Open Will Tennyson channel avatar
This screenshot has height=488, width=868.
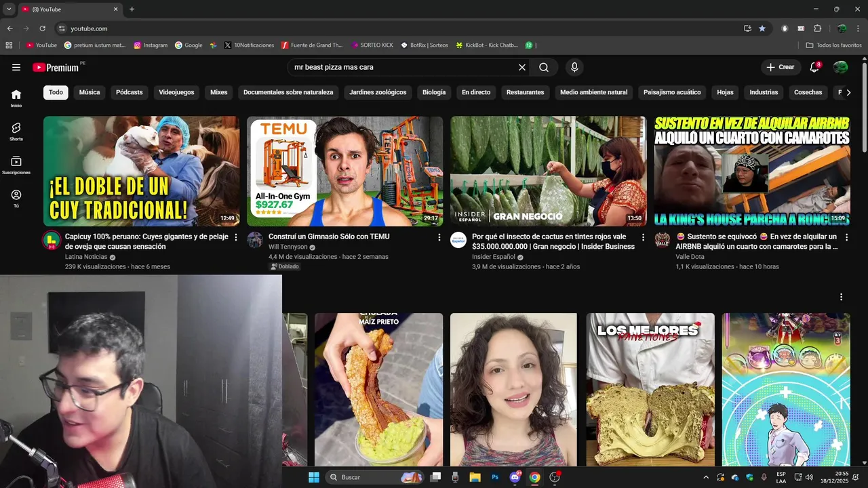(x=255, y=240)
